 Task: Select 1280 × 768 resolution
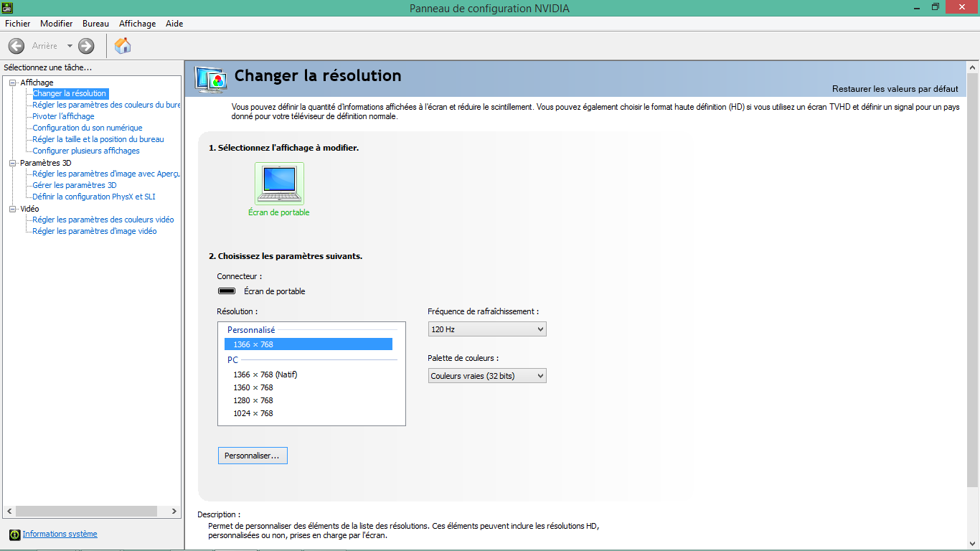253,400
